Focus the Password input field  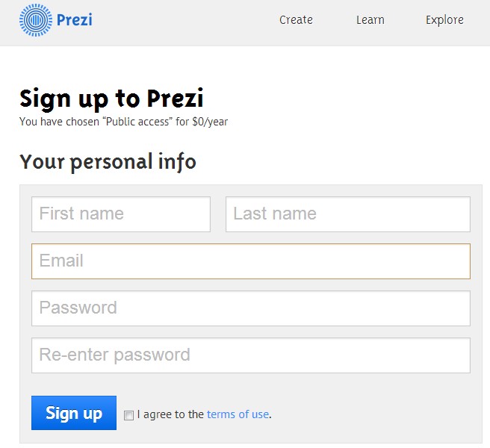(251, 308)
